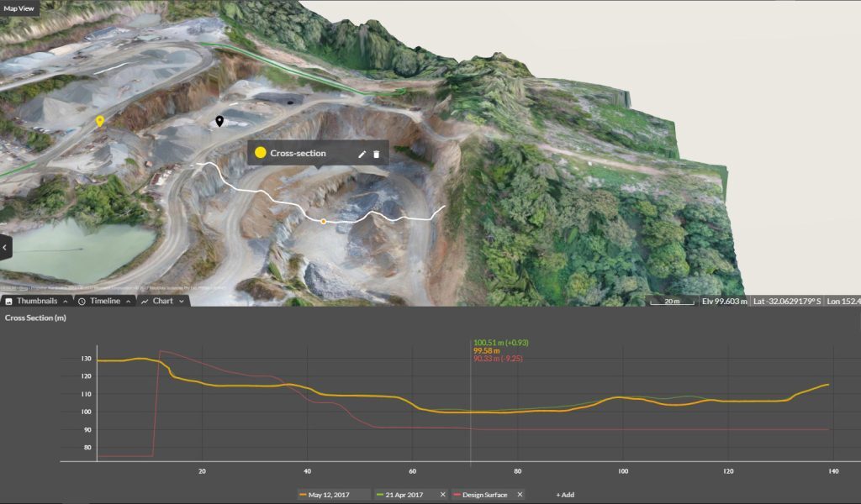Click the yellow dot icon in the Cross-section popup
The image size is (861, 504).
(260, 153)
